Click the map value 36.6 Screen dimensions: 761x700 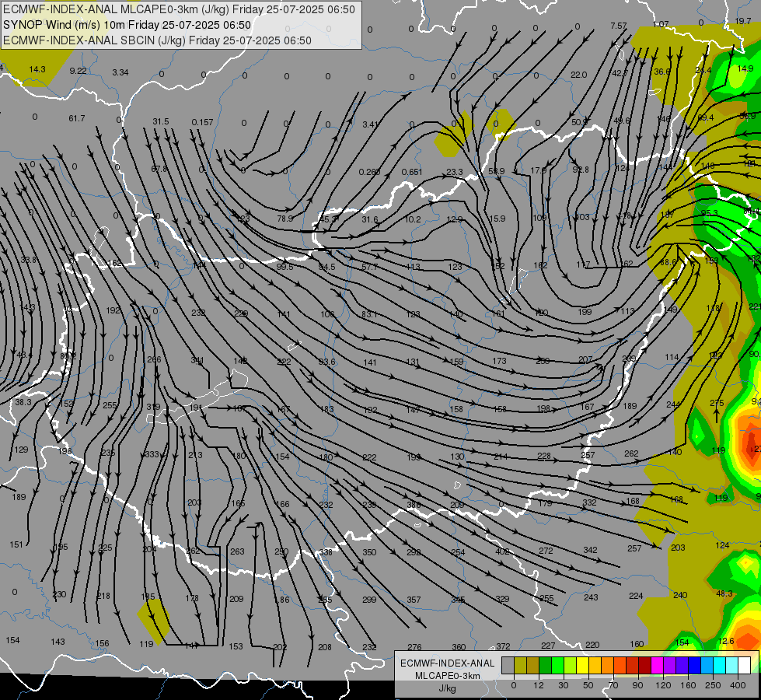point(662,72)
